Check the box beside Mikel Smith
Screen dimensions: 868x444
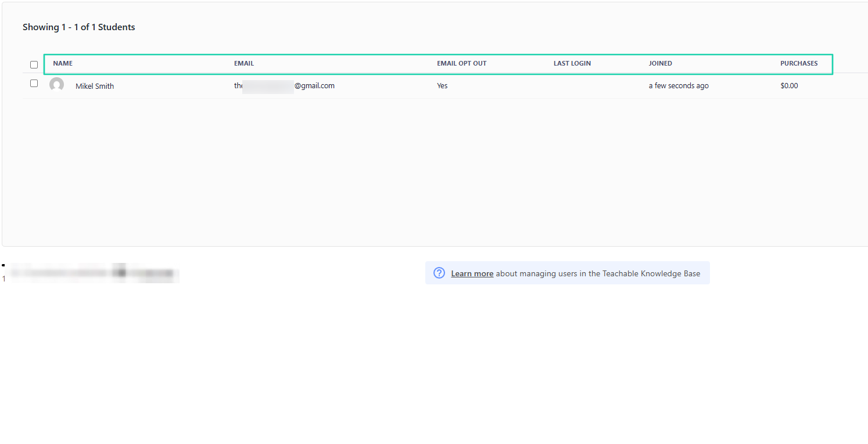click(34, 84)
